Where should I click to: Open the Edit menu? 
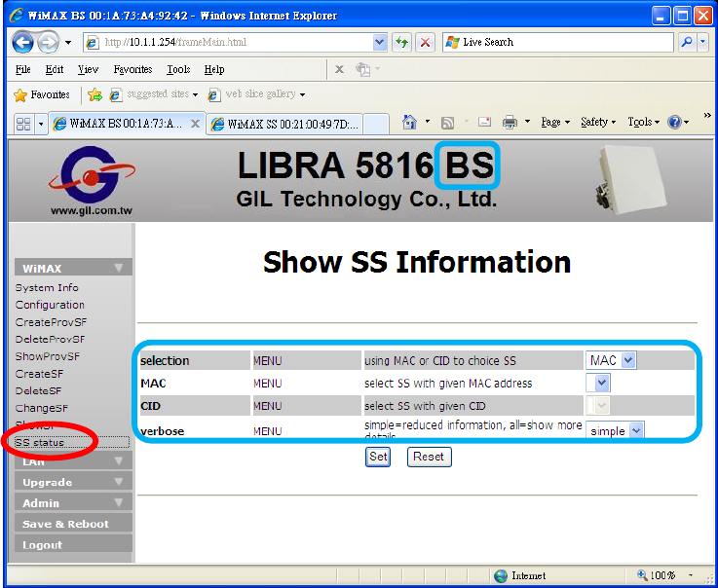click(55, 69)
